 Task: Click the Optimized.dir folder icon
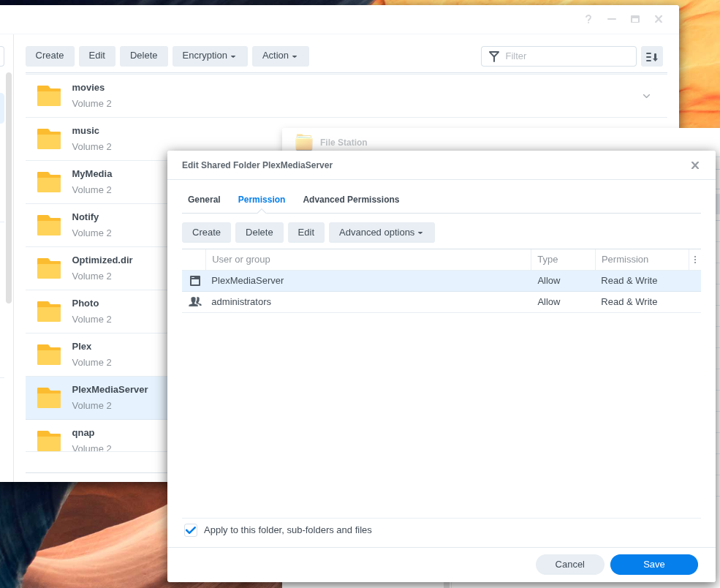pos(49,268)
